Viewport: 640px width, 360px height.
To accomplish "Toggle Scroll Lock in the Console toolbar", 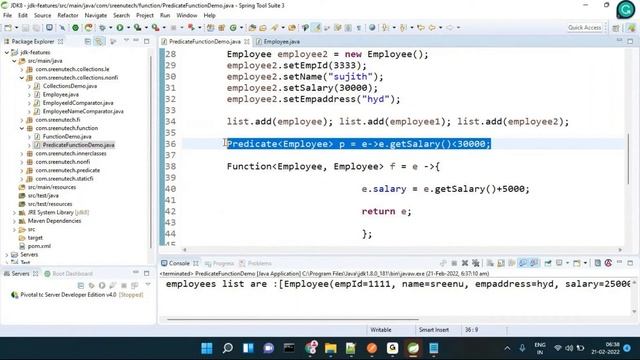I will pos(501,263).
